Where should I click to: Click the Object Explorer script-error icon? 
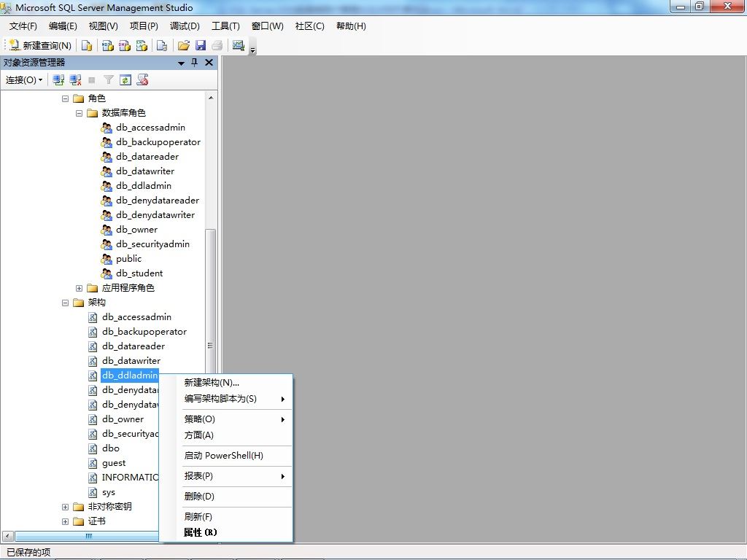142,80
